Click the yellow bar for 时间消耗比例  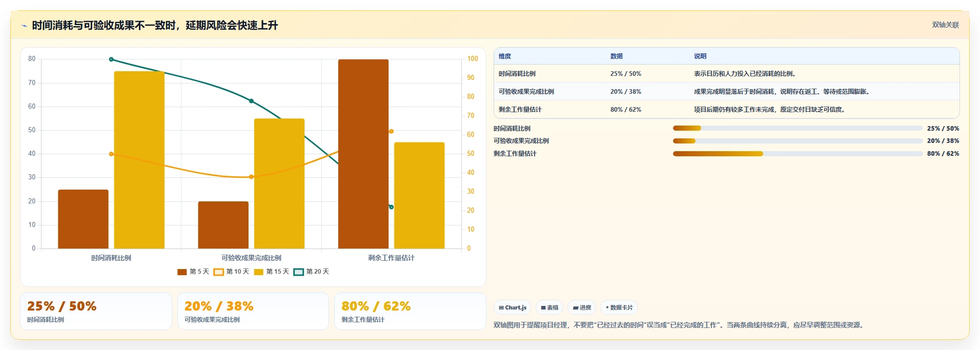tap(139, 160)
